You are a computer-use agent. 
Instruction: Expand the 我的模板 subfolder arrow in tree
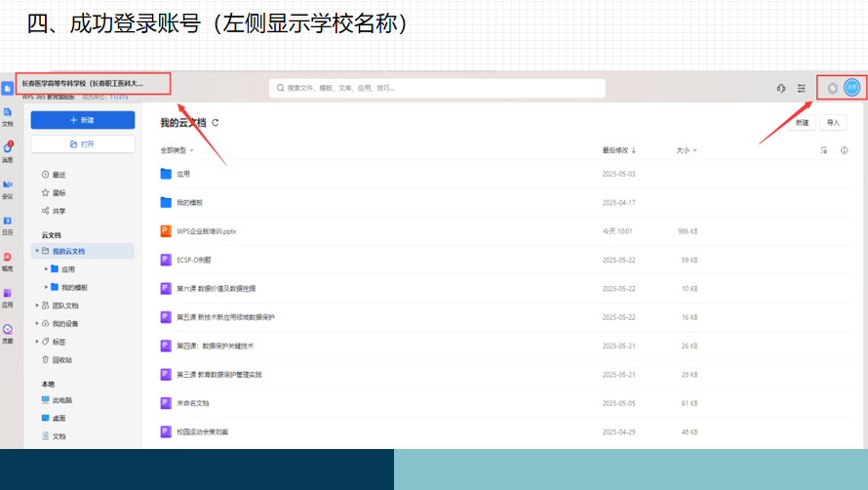pyautogui.click(x=46, y=287)
